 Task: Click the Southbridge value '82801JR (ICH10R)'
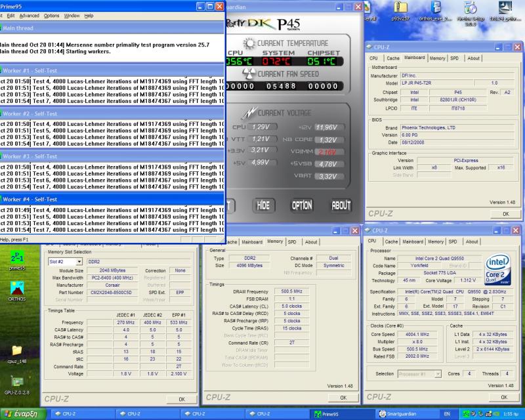coord(458,100)
